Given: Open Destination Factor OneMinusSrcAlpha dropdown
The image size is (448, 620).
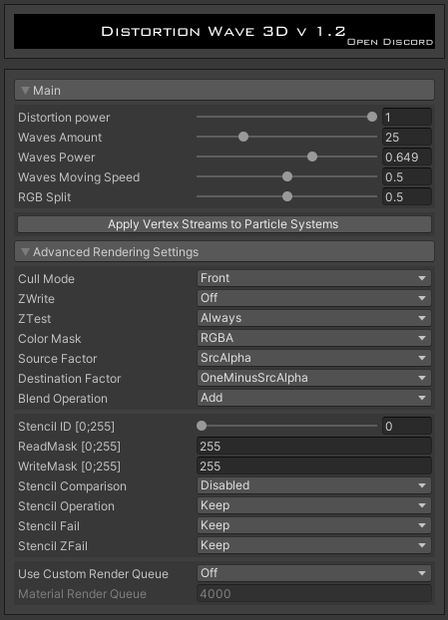Looking at the screenshot, I should pos(314,378).
